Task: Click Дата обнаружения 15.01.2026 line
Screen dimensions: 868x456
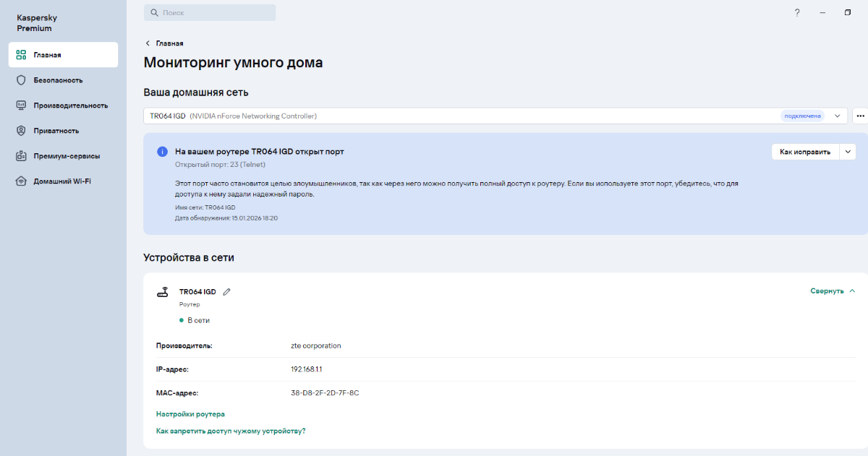Action: click(x=226, y=218)
